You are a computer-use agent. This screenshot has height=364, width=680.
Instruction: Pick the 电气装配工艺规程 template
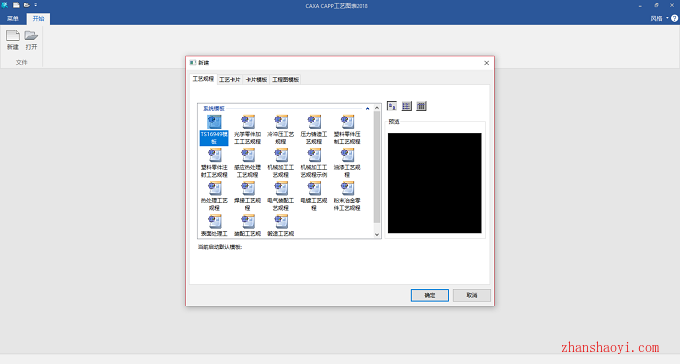coord(281,197)
